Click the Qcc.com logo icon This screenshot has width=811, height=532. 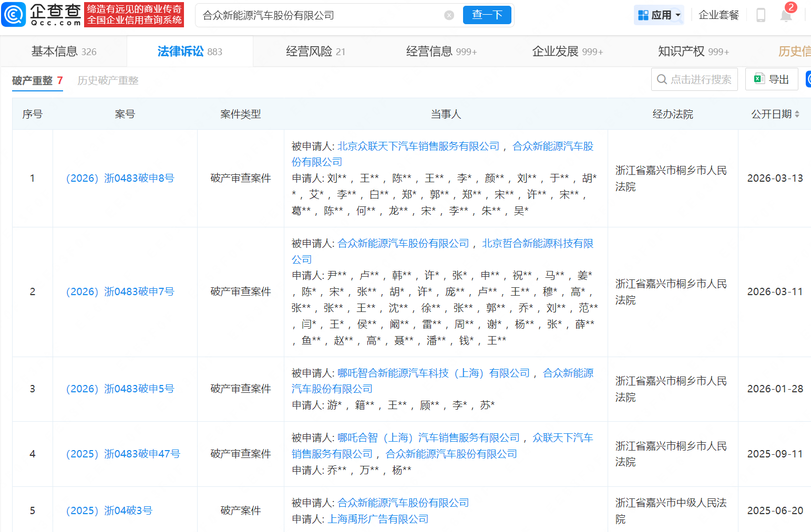14,15
